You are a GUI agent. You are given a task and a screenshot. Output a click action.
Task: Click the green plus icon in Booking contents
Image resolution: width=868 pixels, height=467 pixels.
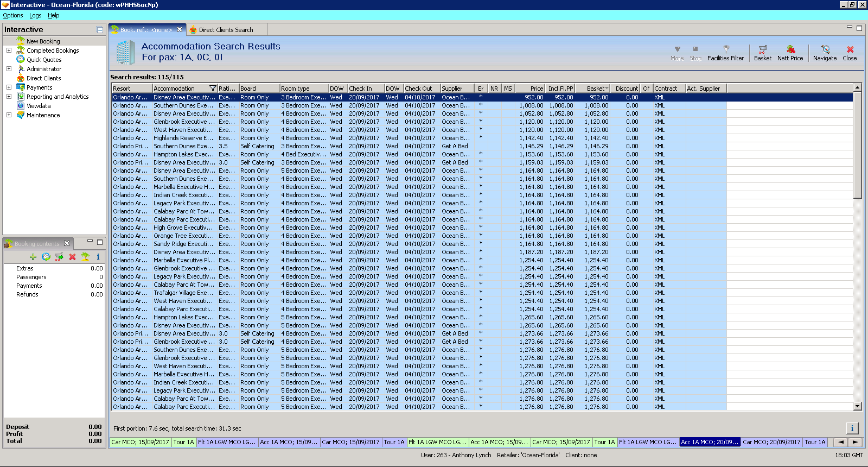tap(33, 257)
